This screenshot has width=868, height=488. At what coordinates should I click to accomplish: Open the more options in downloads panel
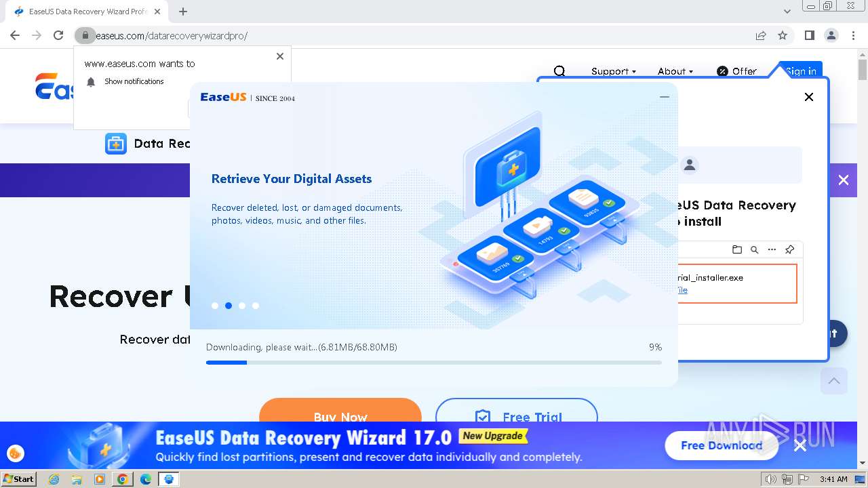pyautogui.click(x=772, y=249)
